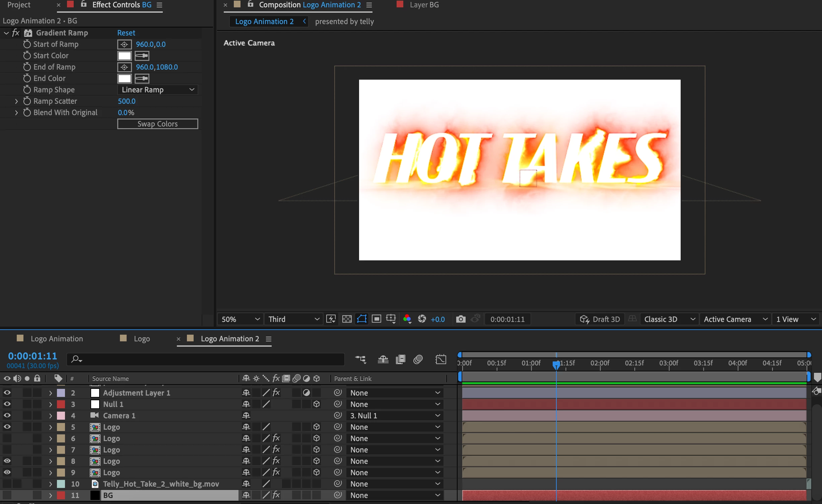Expand the Ramp Scatter property
Image resolution: width=822 pixels, height=504 pixels.
pos(16,101)
